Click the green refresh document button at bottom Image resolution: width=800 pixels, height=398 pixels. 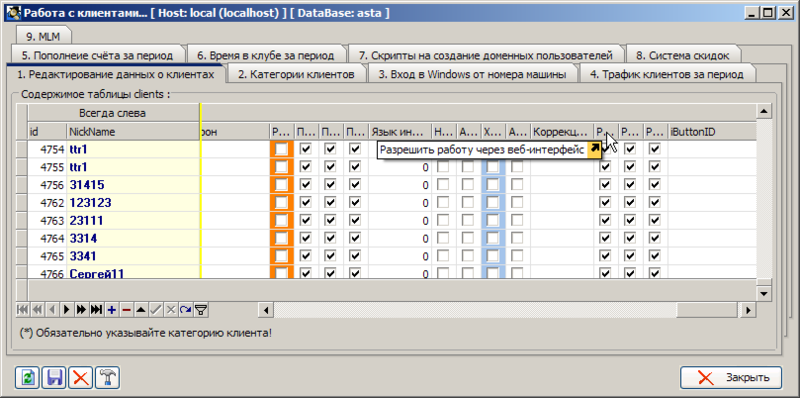(28, 378)
